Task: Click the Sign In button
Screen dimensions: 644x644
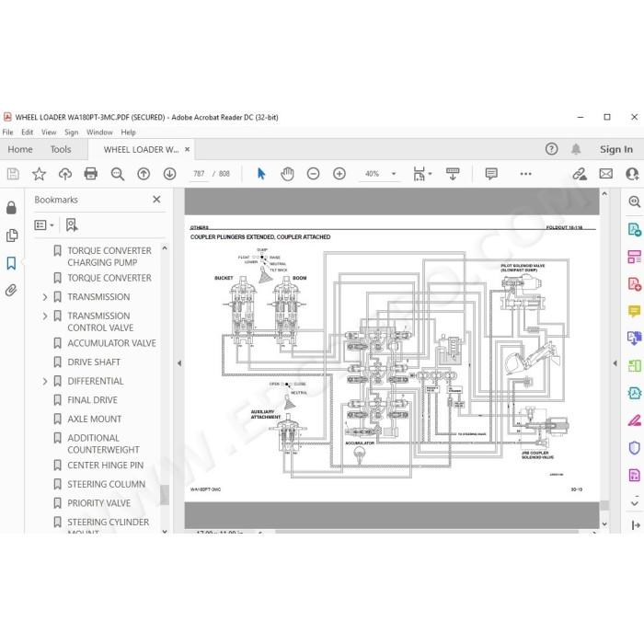Action: tap(616, 149)
